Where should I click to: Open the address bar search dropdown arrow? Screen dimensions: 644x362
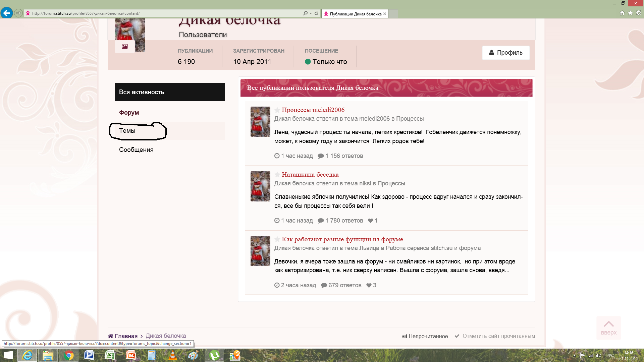click(x=311, y=13)
